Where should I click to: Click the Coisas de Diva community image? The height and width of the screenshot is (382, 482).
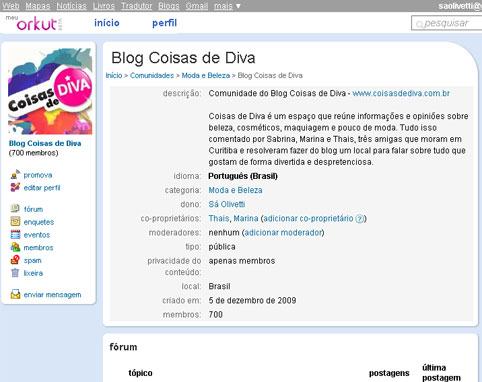pos(50,91)
